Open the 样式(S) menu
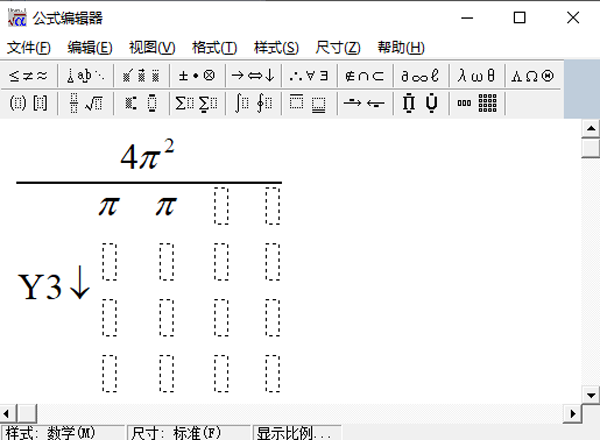The image size is (600, 440). pos(276,47)
